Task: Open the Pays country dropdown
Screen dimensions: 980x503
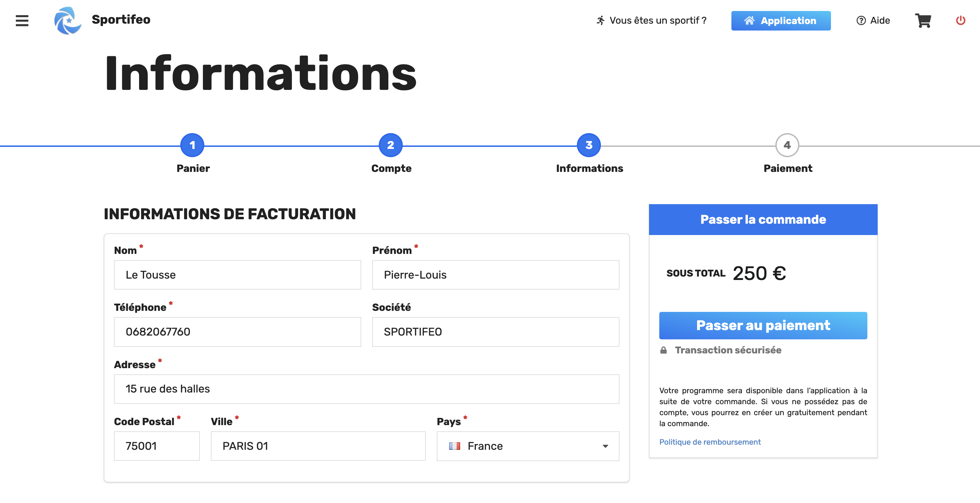Action: pyautogui.click(x=528, y=446)
